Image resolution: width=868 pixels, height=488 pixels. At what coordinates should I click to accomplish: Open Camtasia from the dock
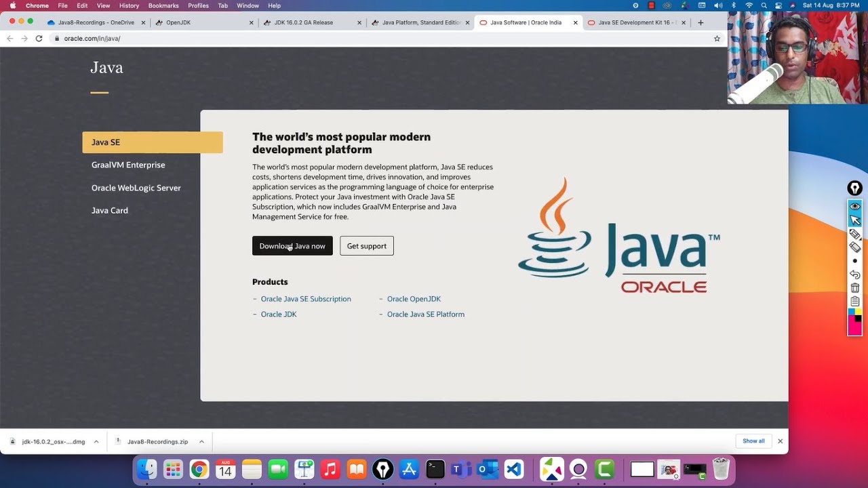pos(604,469)
